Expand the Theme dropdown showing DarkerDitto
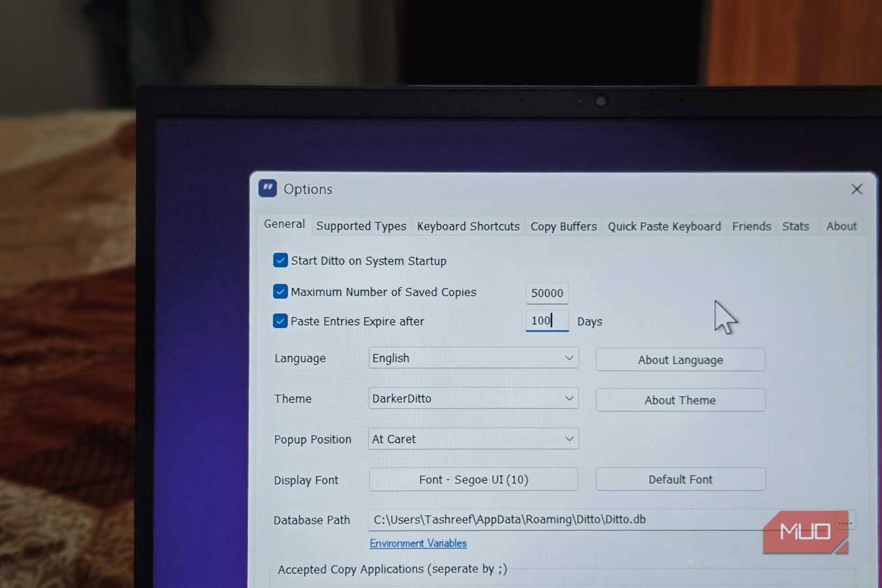The height and width of the screenshot is (588, 882). tap(473, 398)
